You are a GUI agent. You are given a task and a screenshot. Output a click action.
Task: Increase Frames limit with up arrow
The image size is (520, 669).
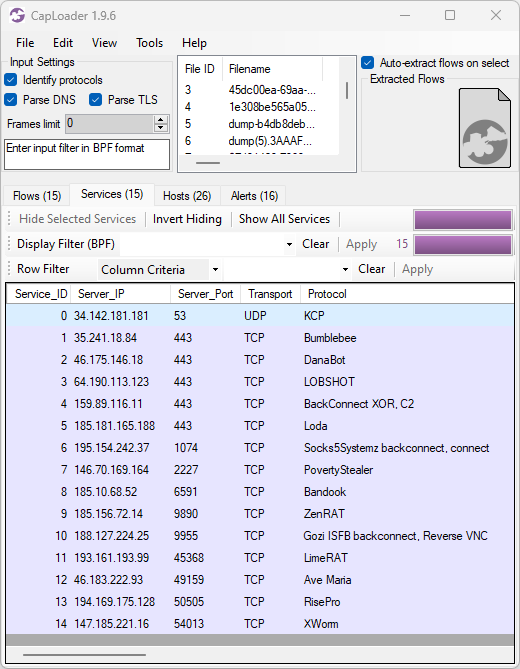point(160,120)
